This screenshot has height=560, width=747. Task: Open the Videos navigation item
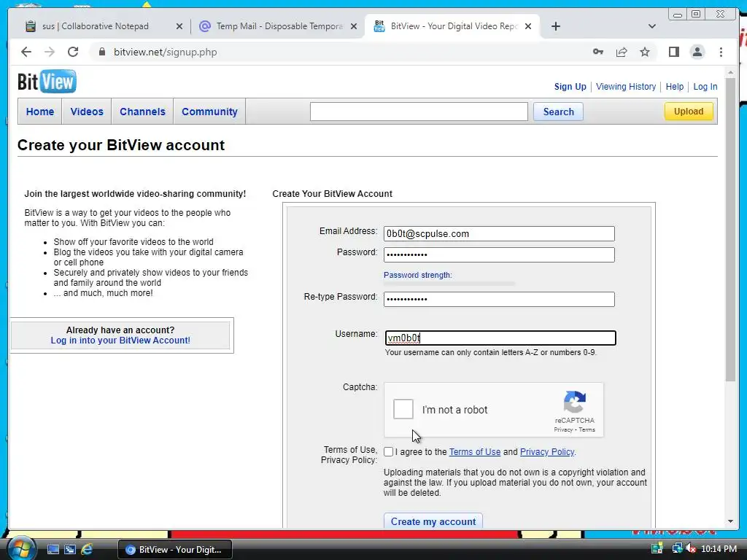87,112
